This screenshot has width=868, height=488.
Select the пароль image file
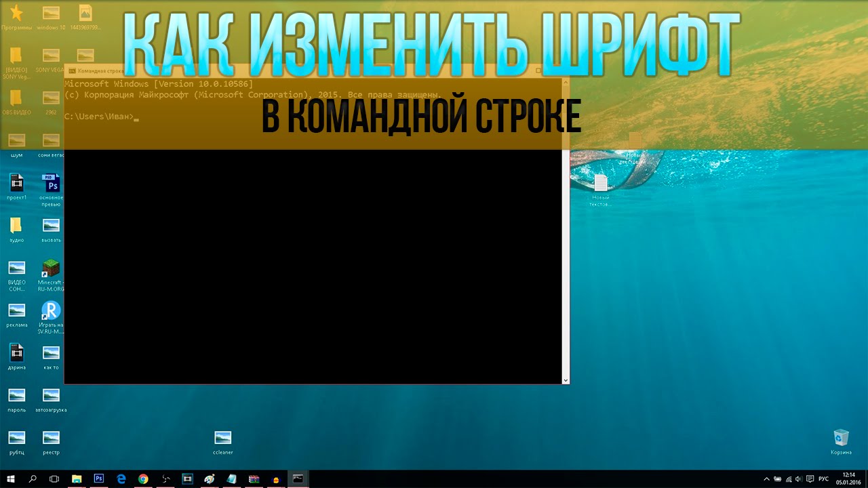point(16,399)
